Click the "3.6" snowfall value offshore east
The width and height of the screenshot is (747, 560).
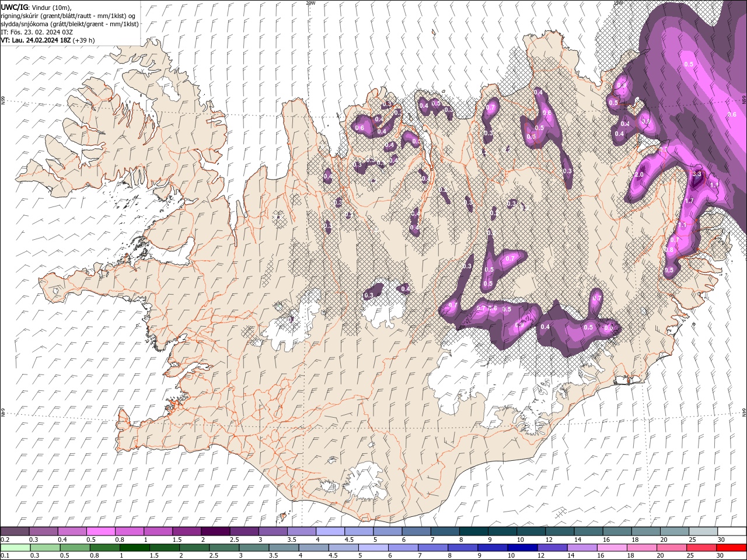(x=732, y=115)
